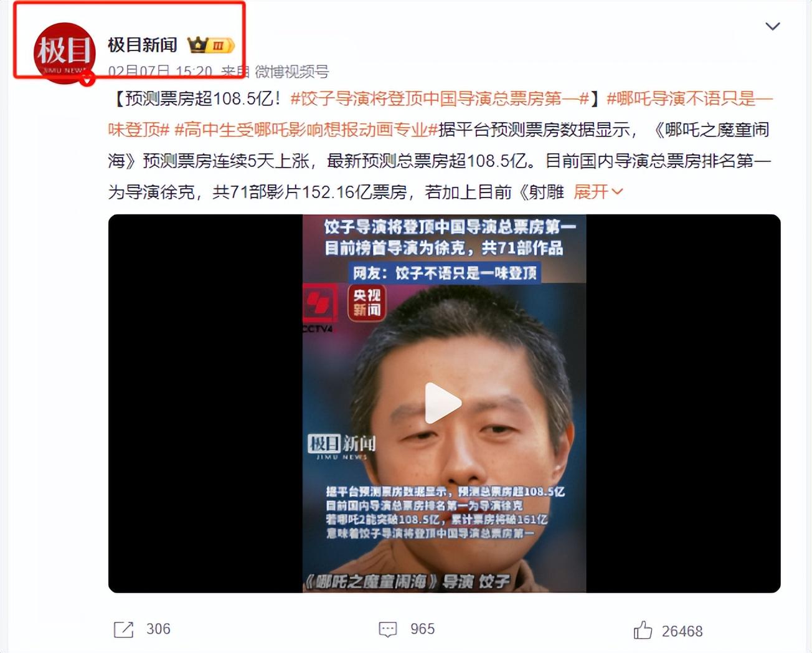This screenshot has width=812, height=653.
Task: Click the repost count 306
Action: 158,629
